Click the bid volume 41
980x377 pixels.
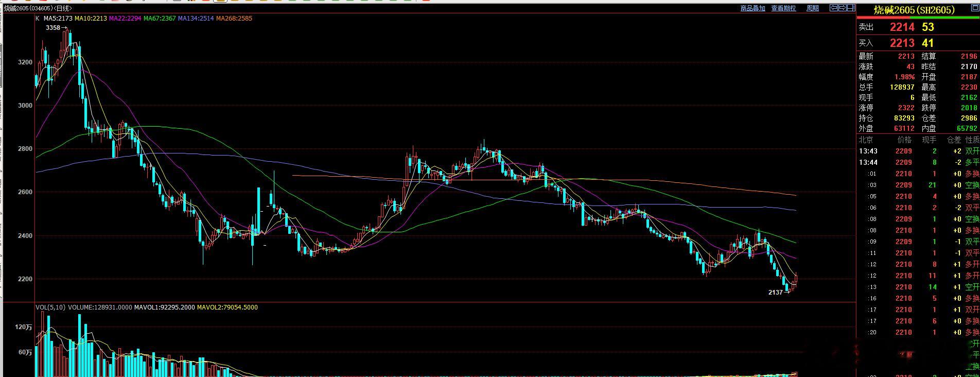pos(928,43)
